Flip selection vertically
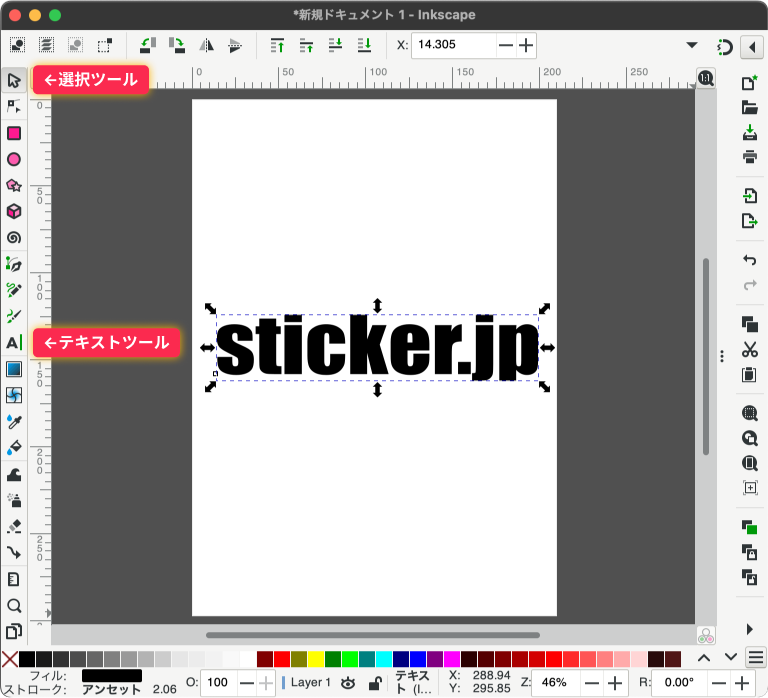This screenshot has height=698, width=768. (x=235, y=45)
